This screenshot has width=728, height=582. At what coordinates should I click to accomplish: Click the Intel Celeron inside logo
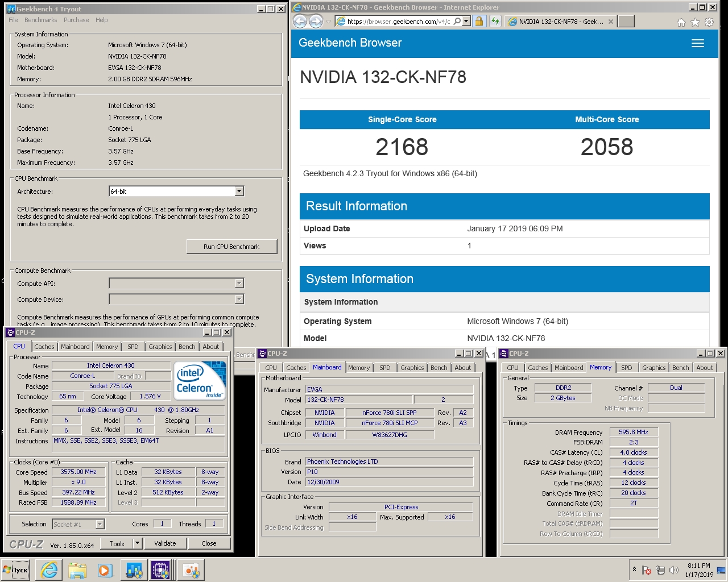pyautogui.click(x=200, y=380)
